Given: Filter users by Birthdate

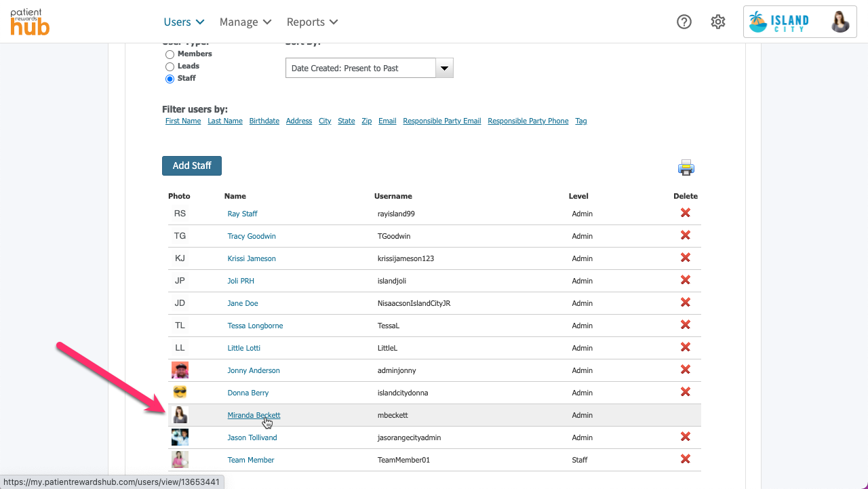Looking at the screenshot, I should coord(264,121).
